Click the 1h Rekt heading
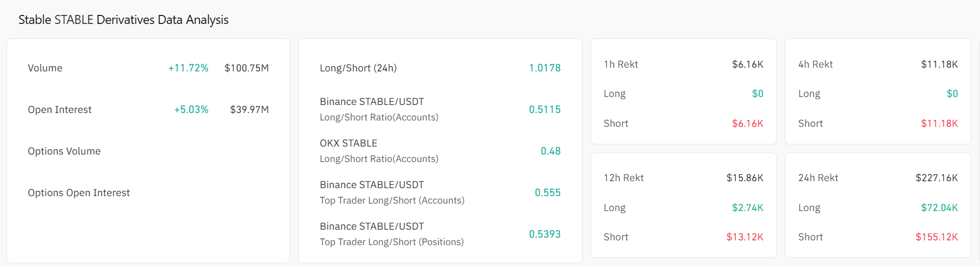 [x=621, y=64]
